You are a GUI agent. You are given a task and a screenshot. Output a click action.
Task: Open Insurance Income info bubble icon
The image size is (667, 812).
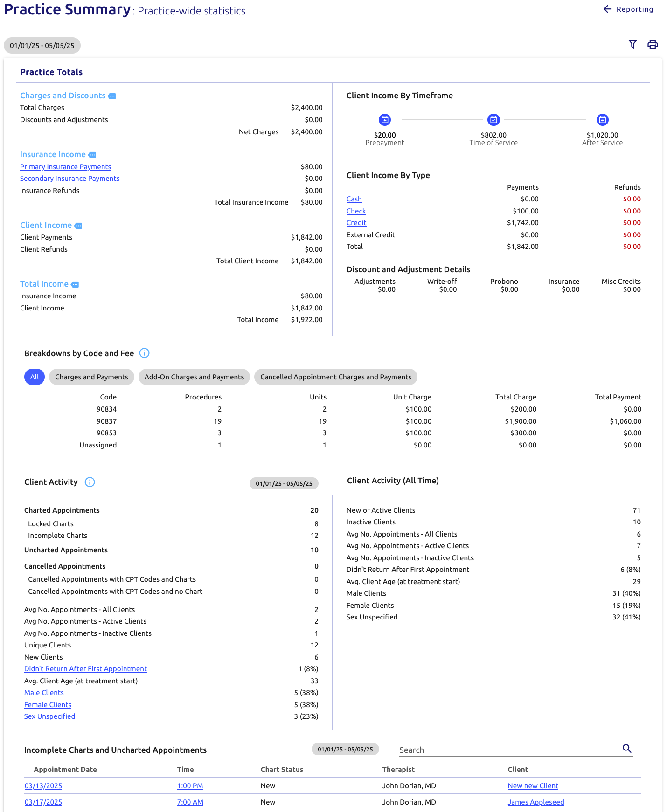point(92,155)
